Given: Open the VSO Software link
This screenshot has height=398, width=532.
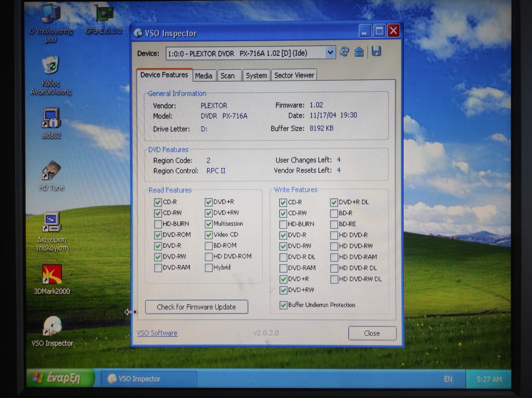Looking at the screenshot, I should click(x=157, y=333).
